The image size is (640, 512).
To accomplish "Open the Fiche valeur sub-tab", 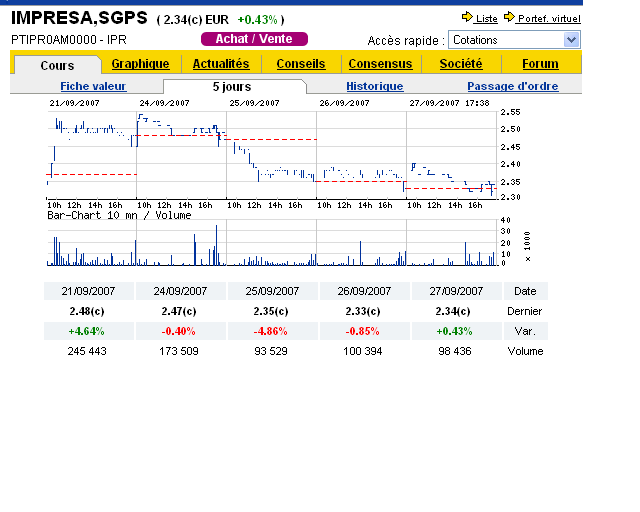I will (x=93, y=86).
